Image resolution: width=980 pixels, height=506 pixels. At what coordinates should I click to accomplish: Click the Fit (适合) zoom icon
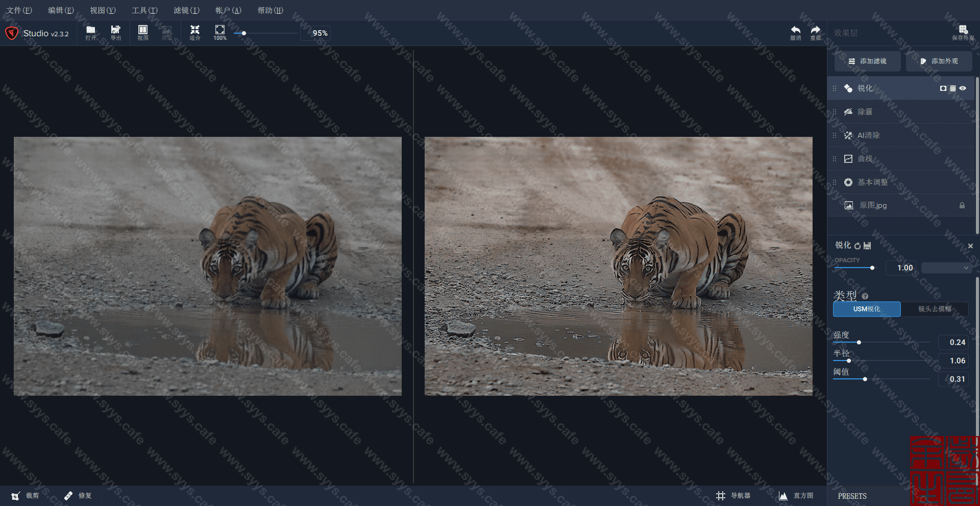[x=195, y=32]
